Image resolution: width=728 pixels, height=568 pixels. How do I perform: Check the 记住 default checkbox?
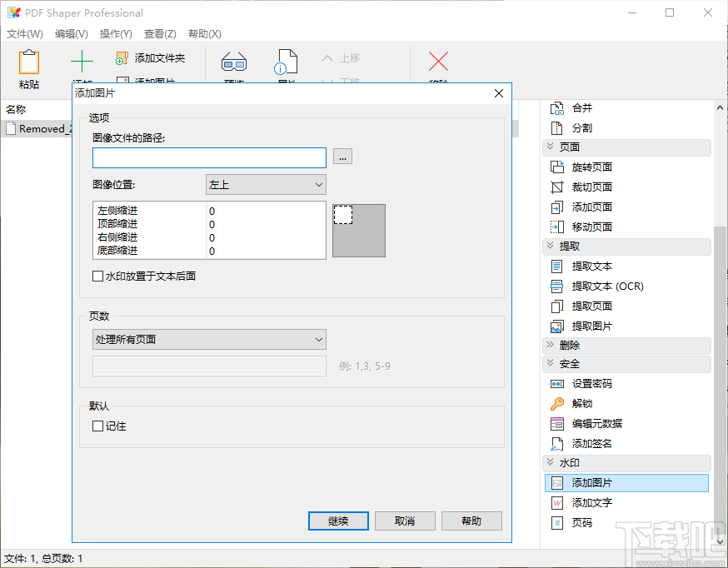pyautogui.click(x=97, y=426)
